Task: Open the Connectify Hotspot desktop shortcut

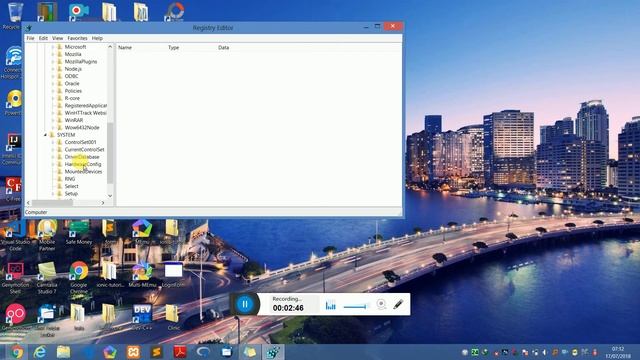Action: (13, 62)
